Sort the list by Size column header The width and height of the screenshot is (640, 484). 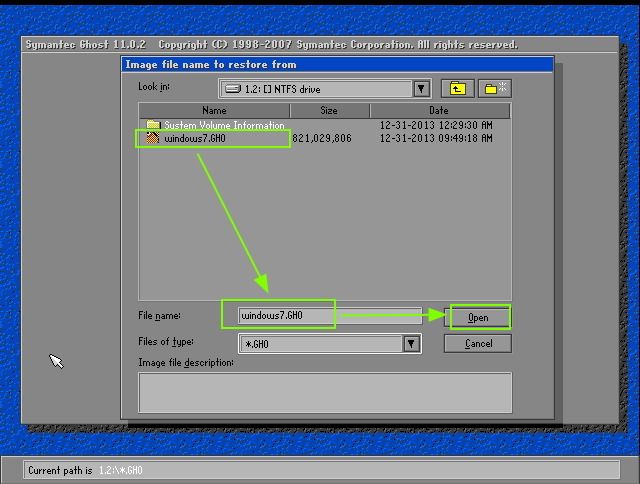pyautogui.click(x=329, y=110)
